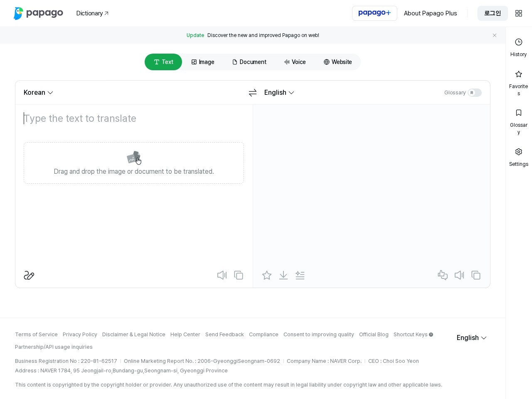Open History in the right sidebar
Screen dimensions: 532x399
click(x=519, y=47)
